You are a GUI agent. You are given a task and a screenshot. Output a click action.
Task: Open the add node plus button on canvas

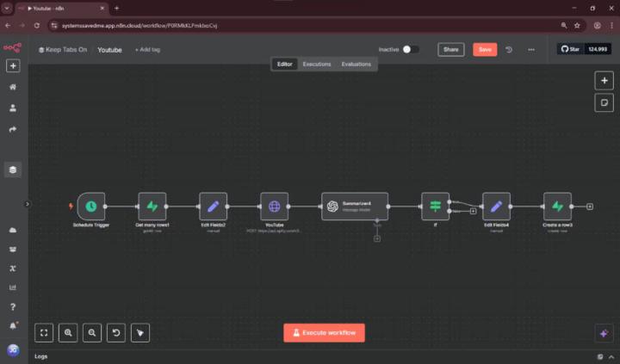[x=604, y=81]
